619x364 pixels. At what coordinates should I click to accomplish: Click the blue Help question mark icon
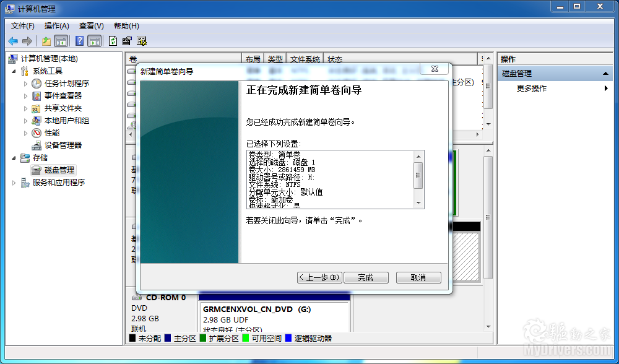79,41
